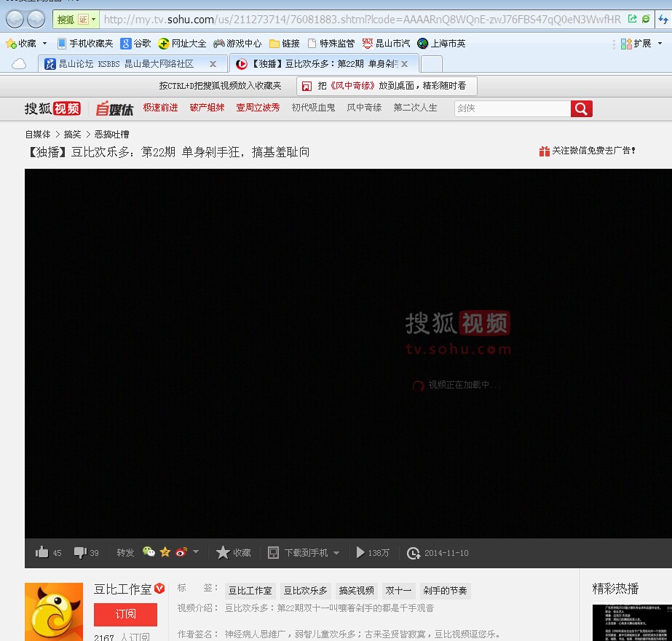
Task: Click the red search magnifier button
Action: tap(582, 108)
